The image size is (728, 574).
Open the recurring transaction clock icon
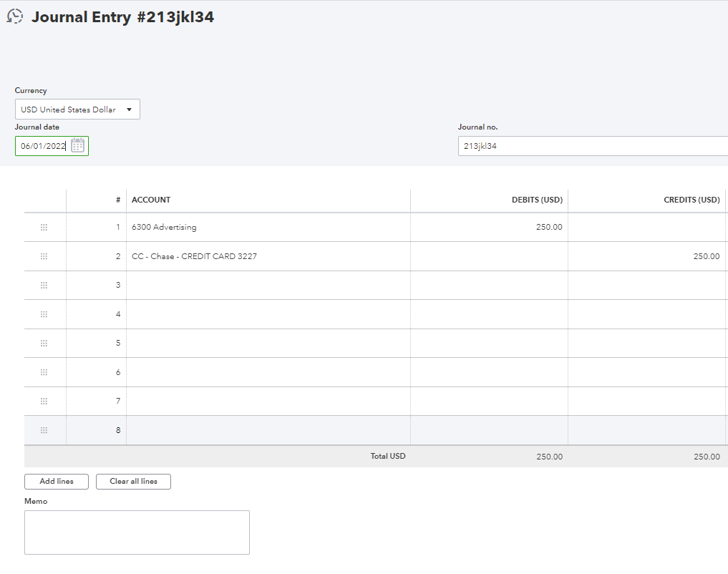tap(15, 16)
